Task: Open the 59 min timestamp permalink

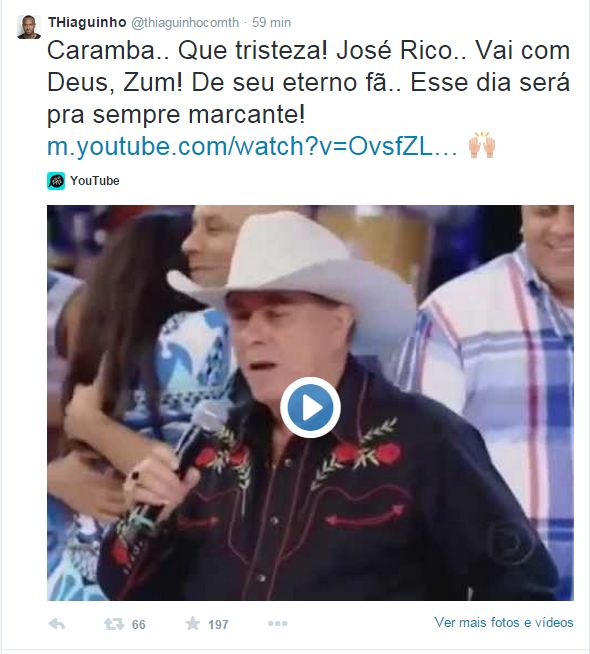Action: point(271,23)
